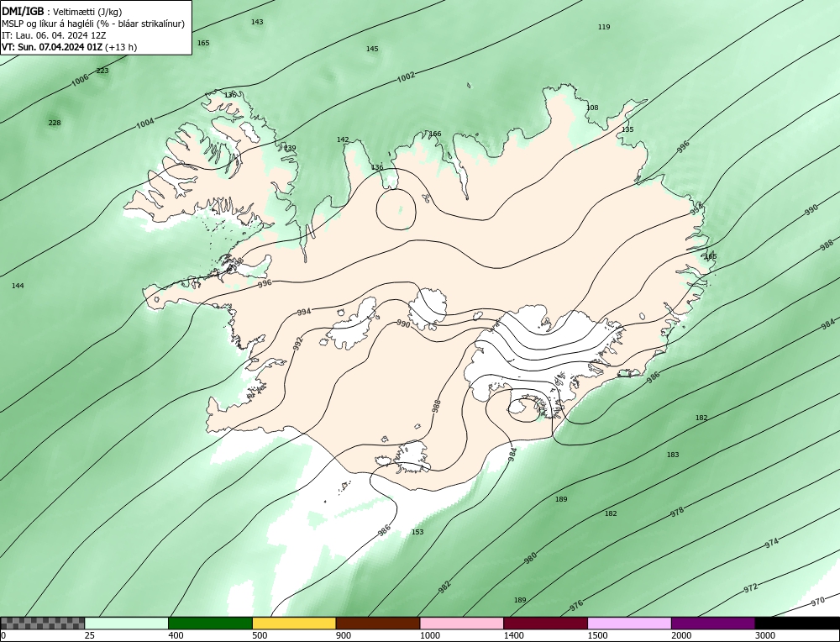Click the legend tick label '900'
Viewport: 840px width, 642px height.
[344, 635]
